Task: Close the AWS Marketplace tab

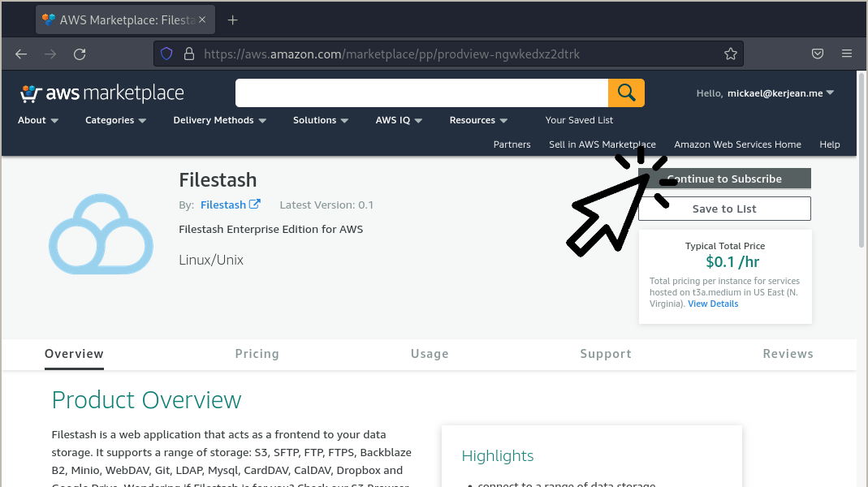Action: tap(202, 19)
